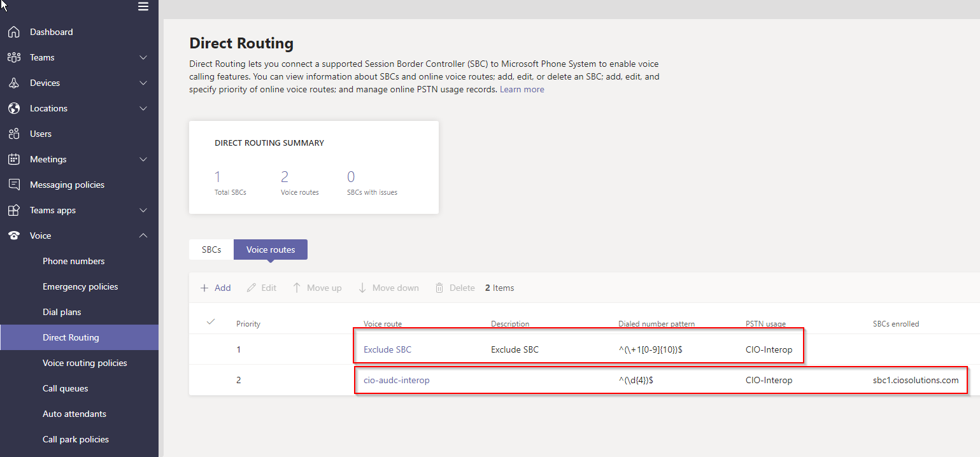This screenshot has height=457, width=980.
Task: Click the SBCs with issues count
Action: tap(351, 176)
